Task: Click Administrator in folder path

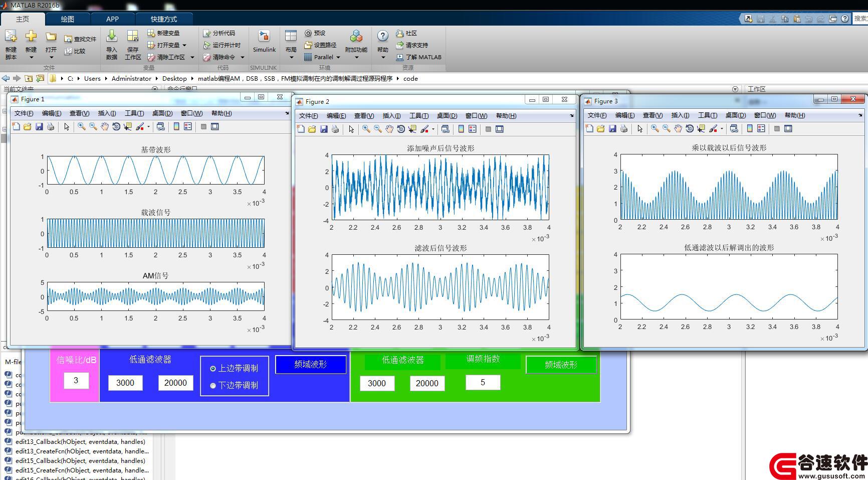Action: (x=131, y=79)
